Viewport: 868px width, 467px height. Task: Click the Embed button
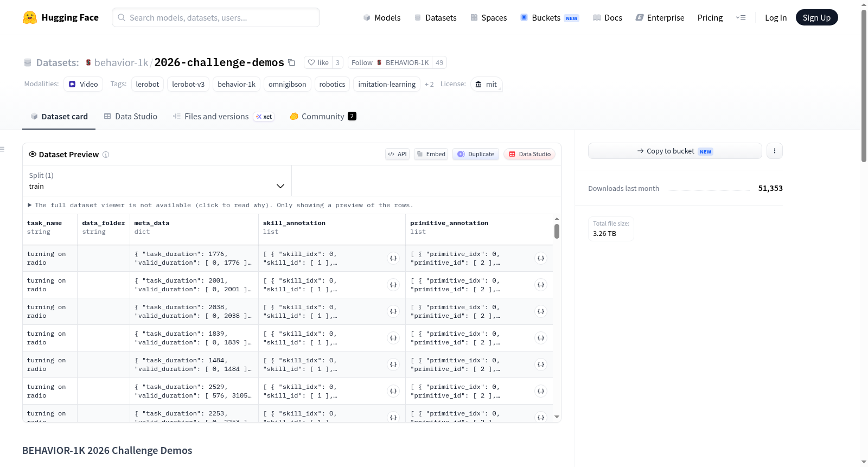tap(431, 154)
